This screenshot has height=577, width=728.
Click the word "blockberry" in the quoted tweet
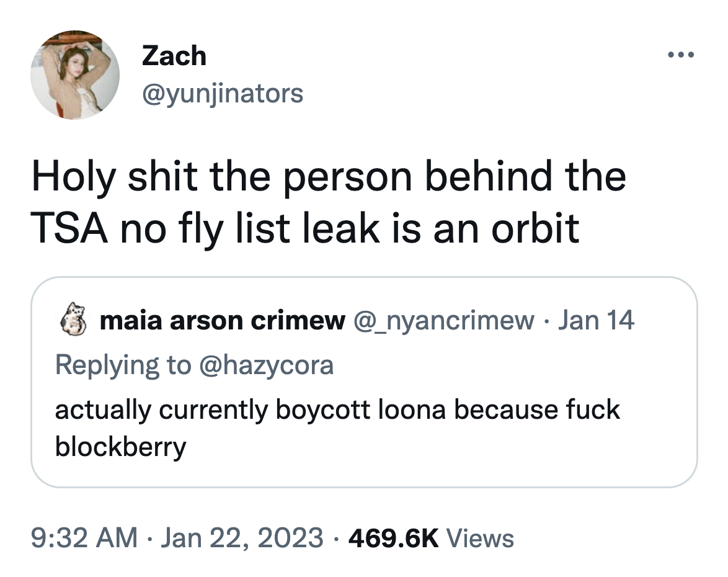coord(120,447)
